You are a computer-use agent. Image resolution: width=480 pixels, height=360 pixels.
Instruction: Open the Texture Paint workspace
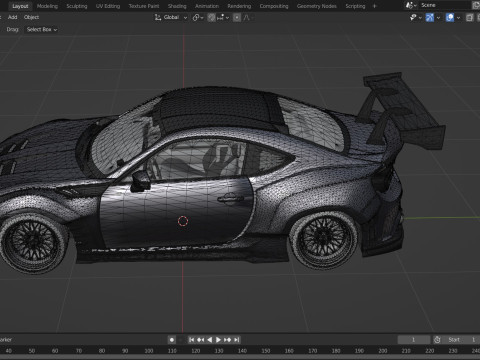[x=144, y=6]
